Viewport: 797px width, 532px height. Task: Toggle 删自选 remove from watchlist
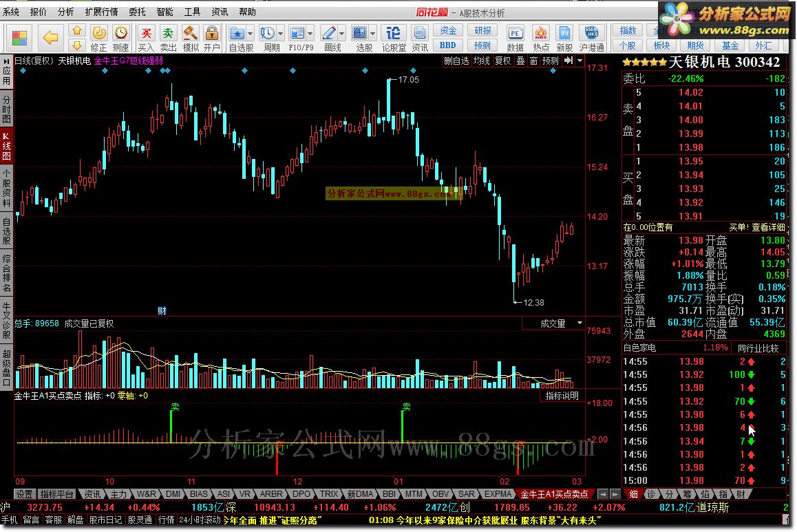pos(456,61)
